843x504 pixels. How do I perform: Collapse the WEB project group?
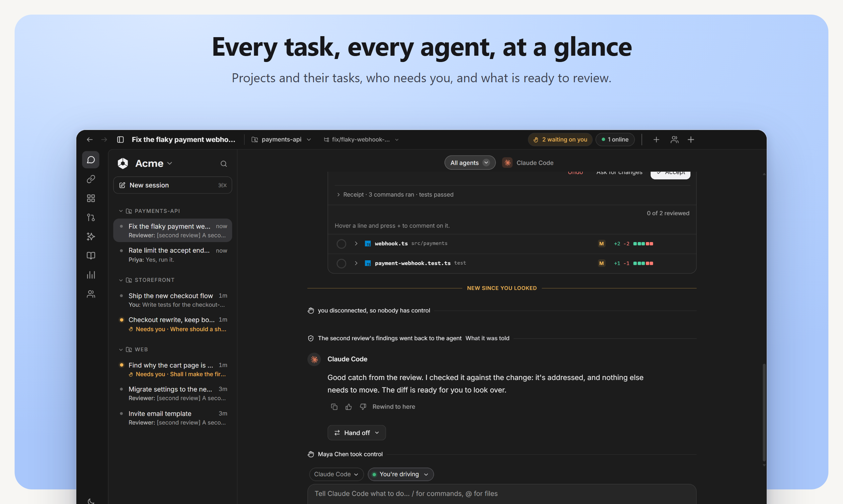tap(121, 349)
